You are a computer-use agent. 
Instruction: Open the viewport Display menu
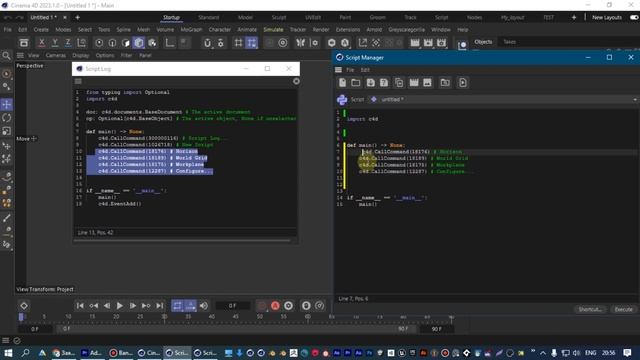click(80, 55)
